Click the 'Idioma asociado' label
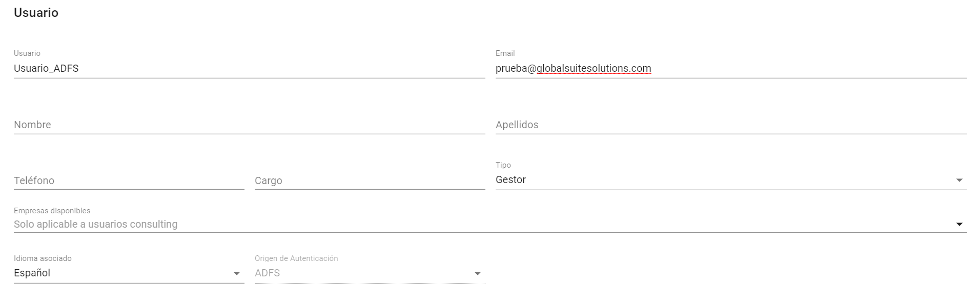The width and height of the screenshot is (980, 302). pos(43,258)
